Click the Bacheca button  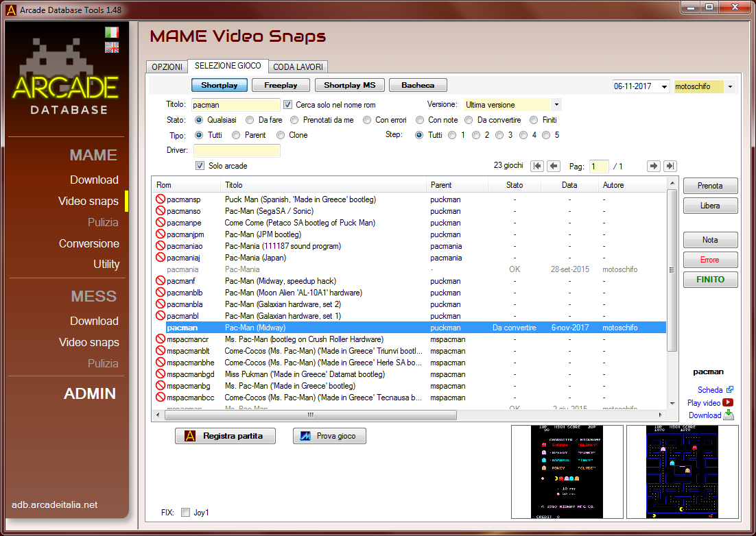tap(418, 85)
